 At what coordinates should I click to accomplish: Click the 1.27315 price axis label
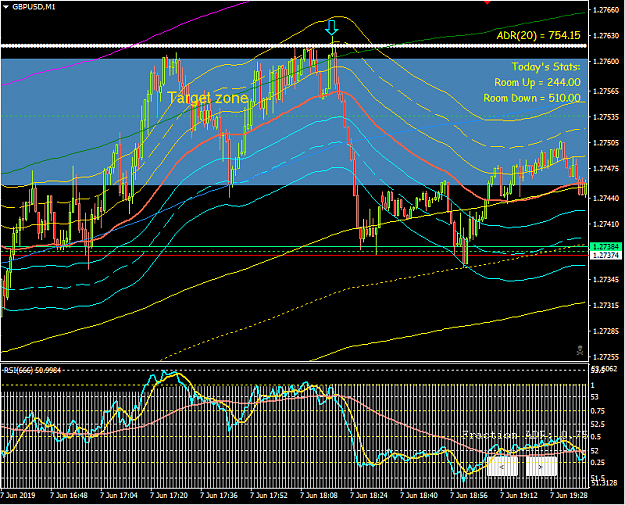pyautogui.click(x=606, y=305)
